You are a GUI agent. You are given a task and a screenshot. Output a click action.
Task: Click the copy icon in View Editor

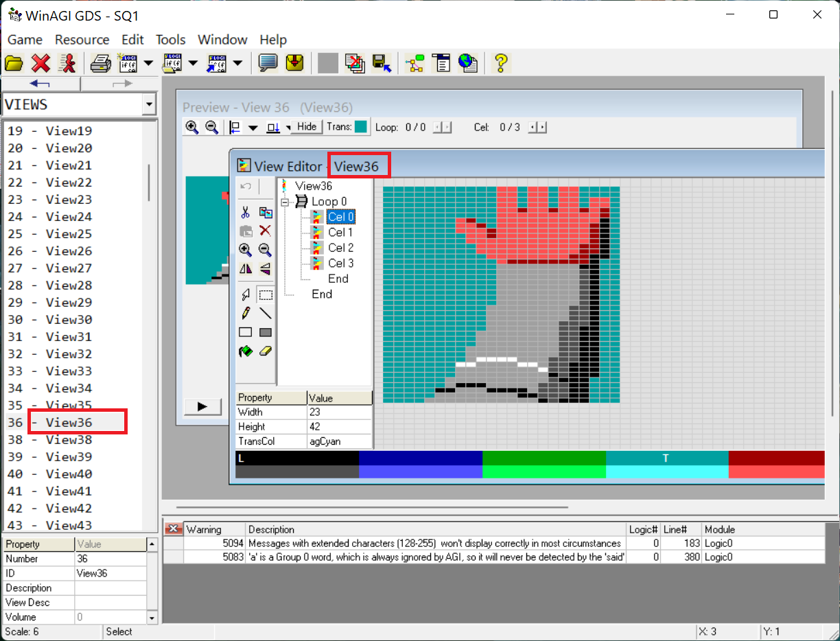(266, 213)
